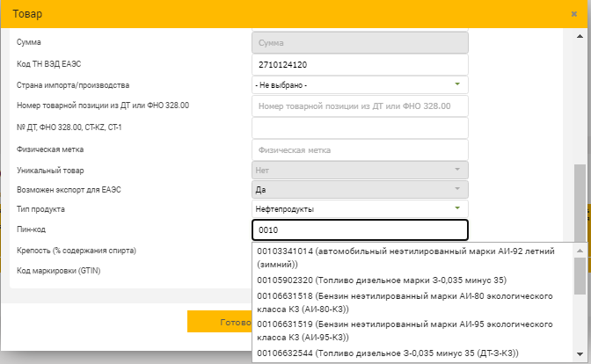Close the Товар dialog with X icon
The width and height of the screenshot is (591, 364).
point(573,14)
